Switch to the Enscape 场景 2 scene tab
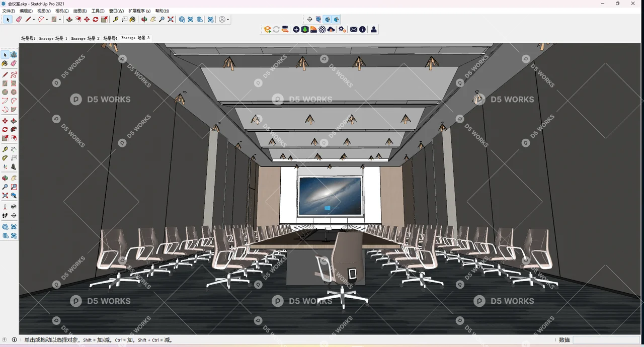The height and width of the screenshot is (347, 644). click(85, 38)
